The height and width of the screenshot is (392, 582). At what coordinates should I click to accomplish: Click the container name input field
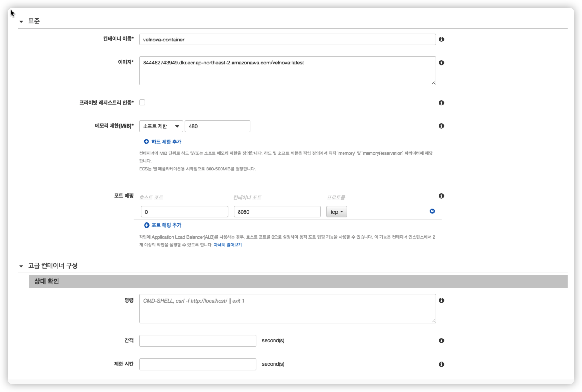tap(287, 40)
